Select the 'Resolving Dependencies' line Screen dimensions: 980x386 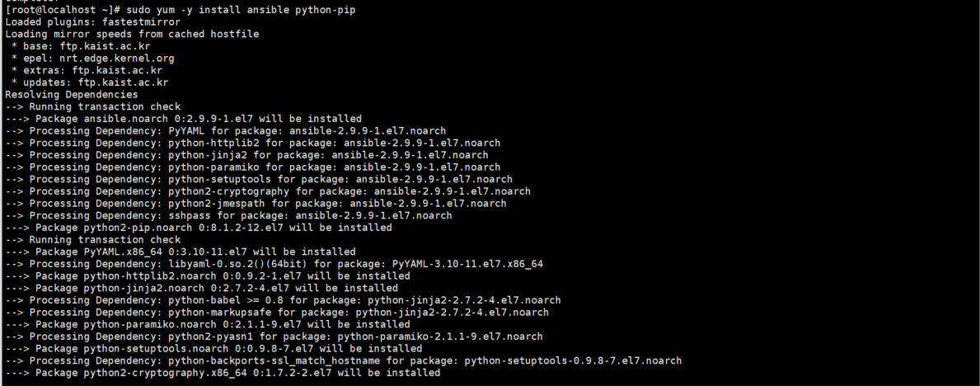tap(71, 95)
